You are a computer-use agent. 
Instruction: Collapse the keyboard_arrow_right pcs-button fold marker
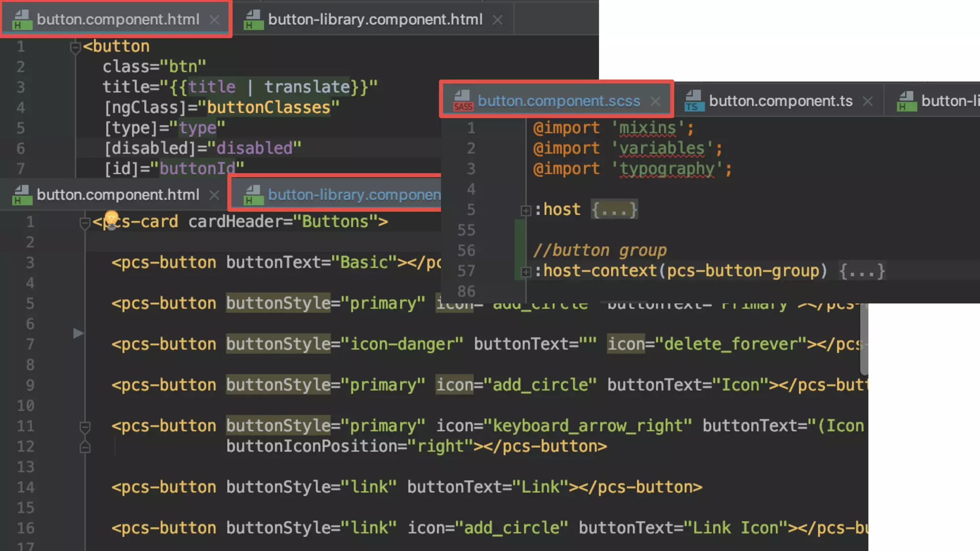85,427
